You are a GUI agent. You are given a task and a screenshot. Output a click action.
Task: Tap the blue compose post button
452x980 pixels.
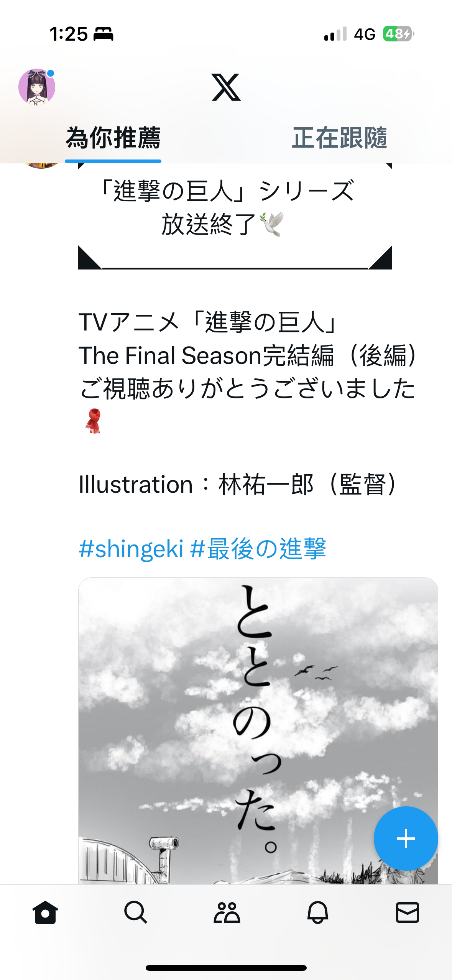click(x=406, y=839)
